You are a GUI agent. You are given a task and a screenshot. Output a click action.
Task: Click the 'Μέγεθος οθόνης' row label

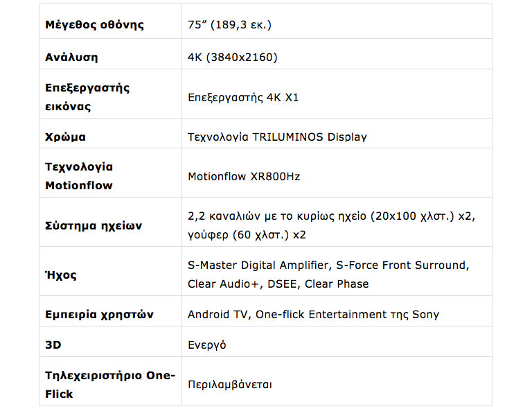(94, 25)
